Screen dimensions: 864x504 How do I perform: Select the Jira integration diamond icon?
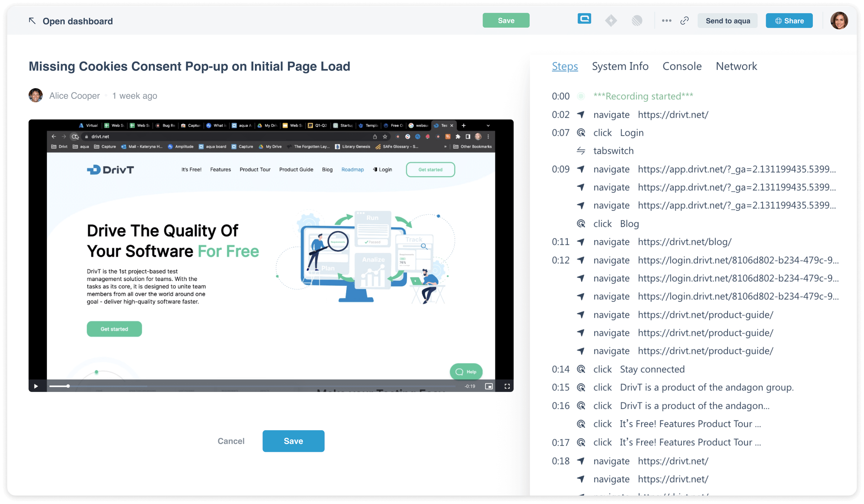point(611,20)
